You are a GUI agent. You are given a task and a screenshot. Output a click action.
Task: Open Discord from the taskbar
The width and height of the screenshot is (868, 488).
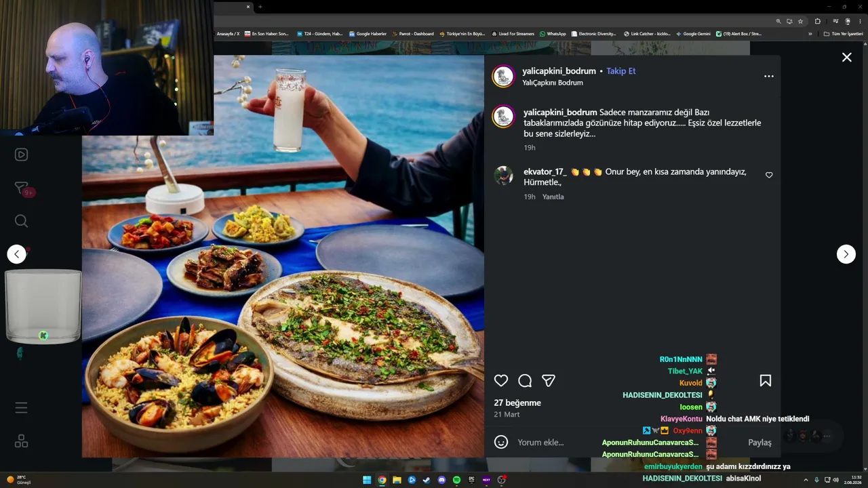441,480
